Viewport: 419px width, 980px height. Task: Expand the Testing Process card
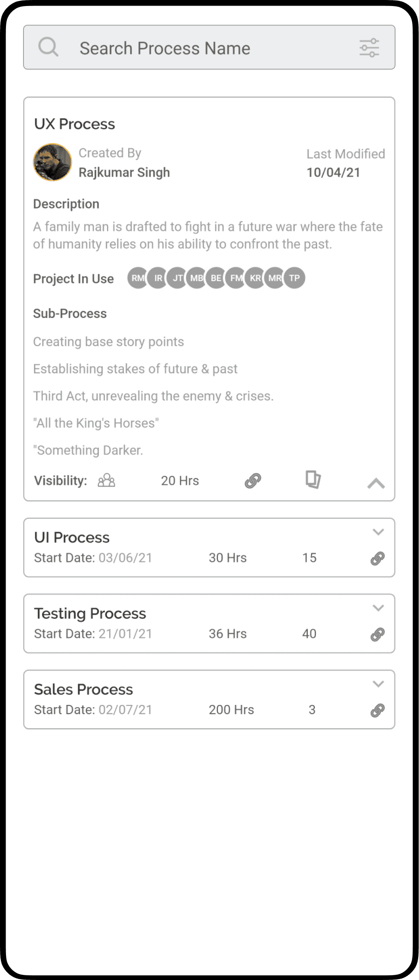[378, 608]
